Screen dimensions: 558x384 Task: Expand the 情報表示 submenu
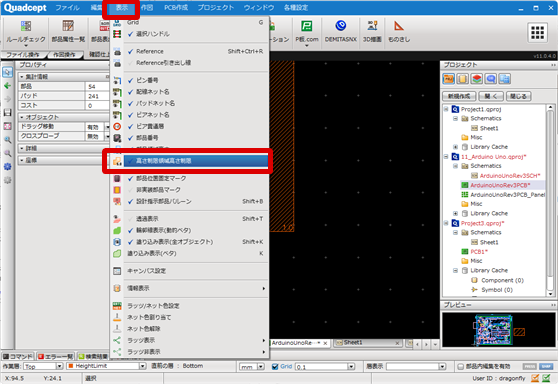click(196, 288)
